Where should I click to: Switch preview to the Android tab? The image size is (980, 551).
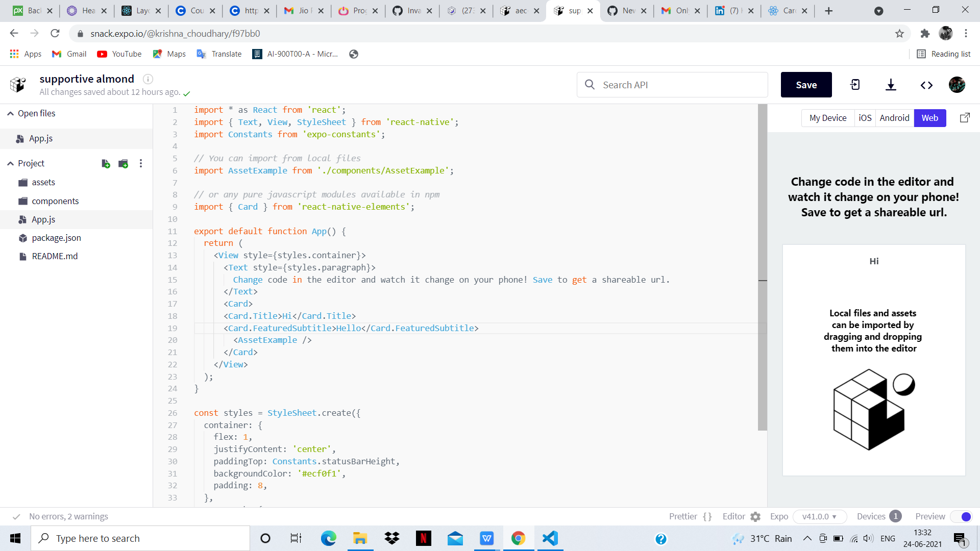pos(895,118)
